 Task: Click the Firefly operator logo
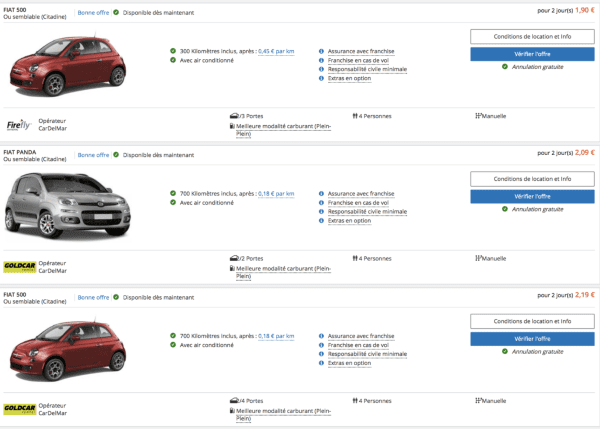18,125
